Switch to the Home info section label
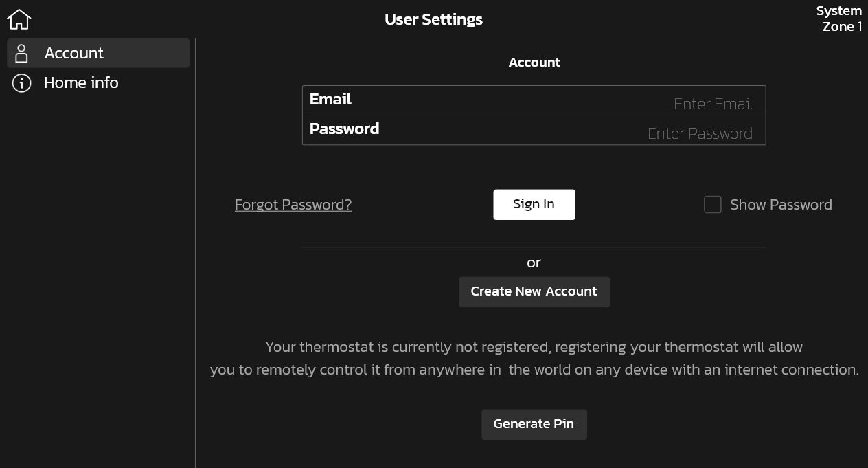 click(81, 83)
